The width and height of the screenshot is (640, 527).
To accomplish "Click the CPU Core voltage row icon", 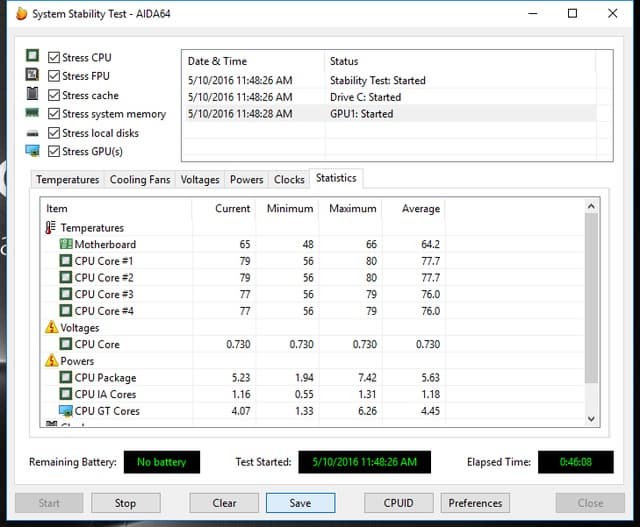I will pos(66,344).
